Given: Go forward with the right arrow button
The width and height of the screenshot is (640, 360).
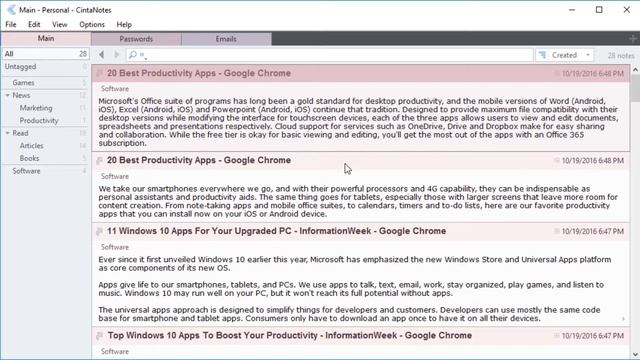Looking at the screenshot, I should click(x=116, y=54).
